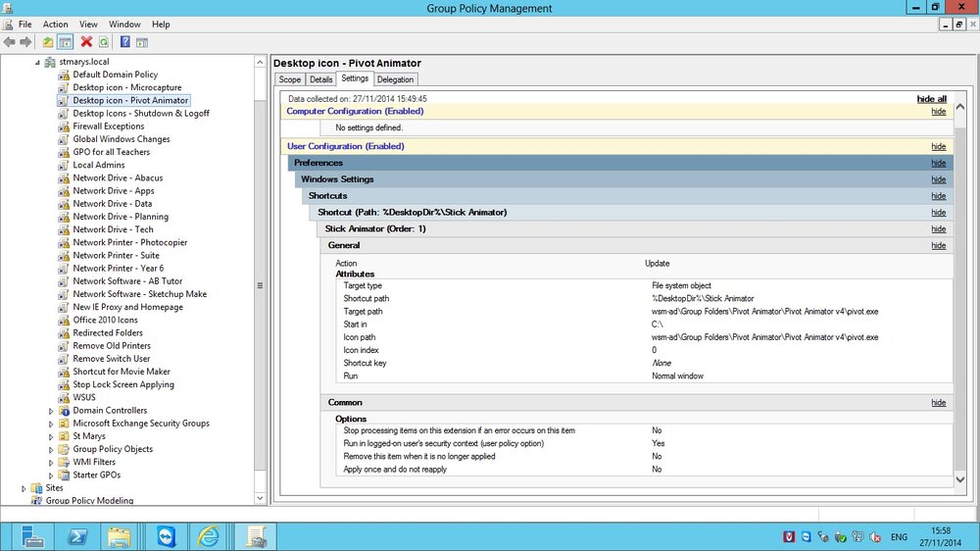Viewport: 980px width, 551px height.
Task: Refresh the view using green refresh icon
Action: (x=104, y=42)
